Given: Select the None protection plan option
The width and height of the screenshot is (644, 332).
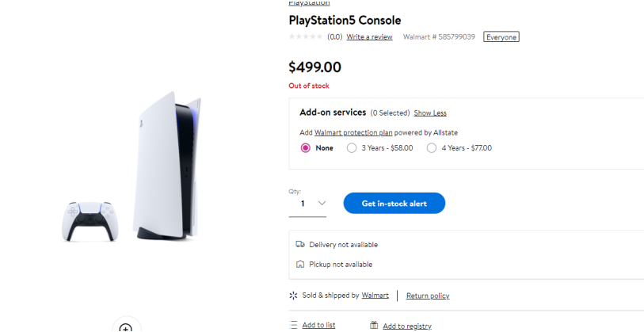Looking at the screenshot, I should (306, 148).
